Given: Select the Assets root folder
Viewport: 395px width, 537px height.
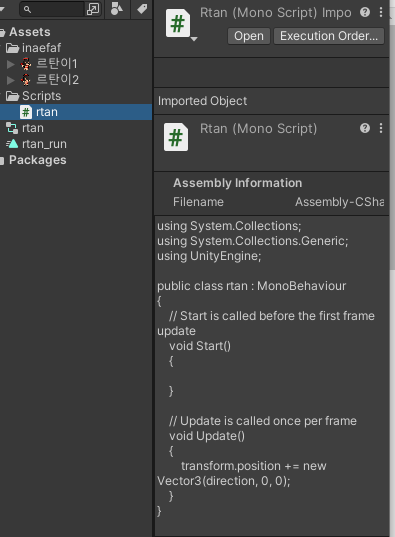Looking at the screenshot, I should click(29, 32).
